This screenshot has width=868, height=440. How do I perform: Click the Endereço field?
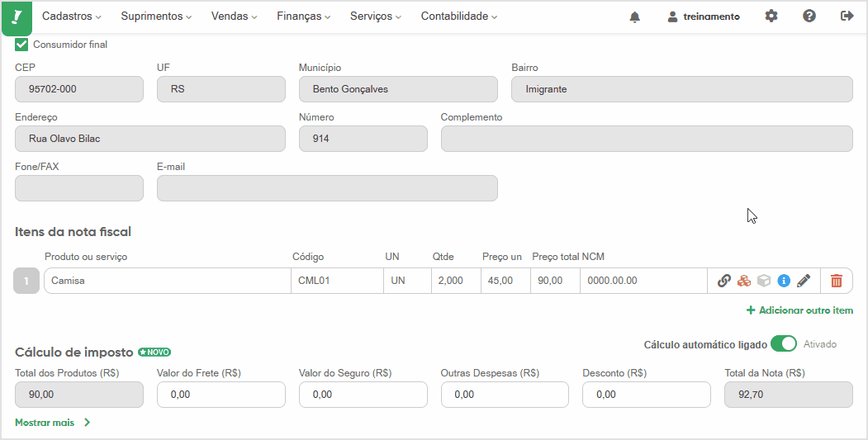150,139
